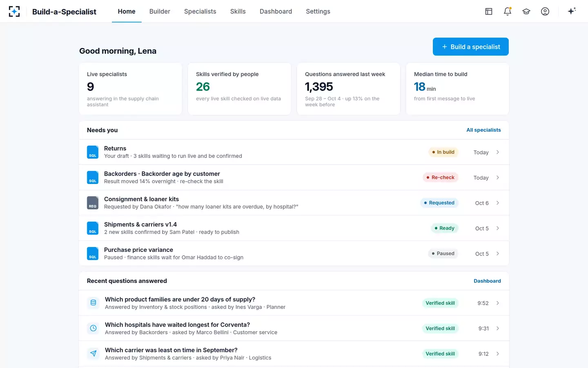Image resolution: width=588 pixels, height=368 pixels.
Task: Click the Build-a-Specialist brand name
Action: click(64, 12)
